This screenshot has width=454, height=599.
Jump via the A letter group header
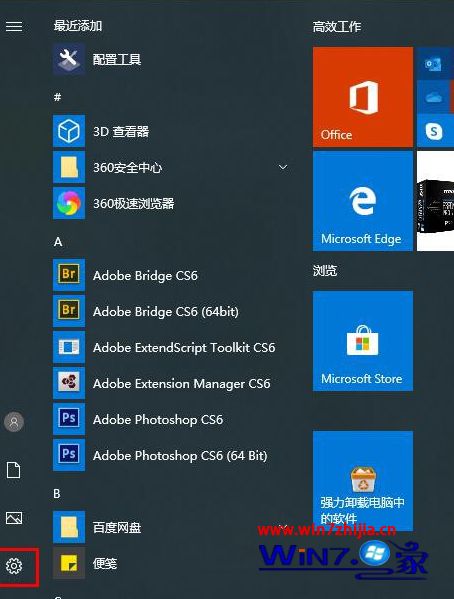pyautogui.click(x=58, y=242)
